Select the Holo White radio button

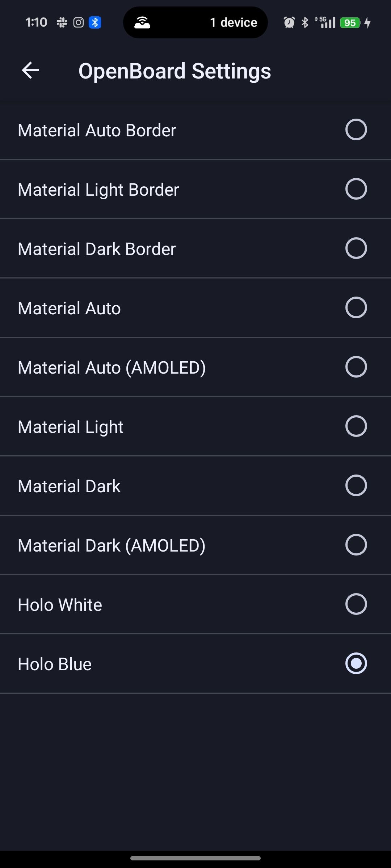tap(356, 604)
